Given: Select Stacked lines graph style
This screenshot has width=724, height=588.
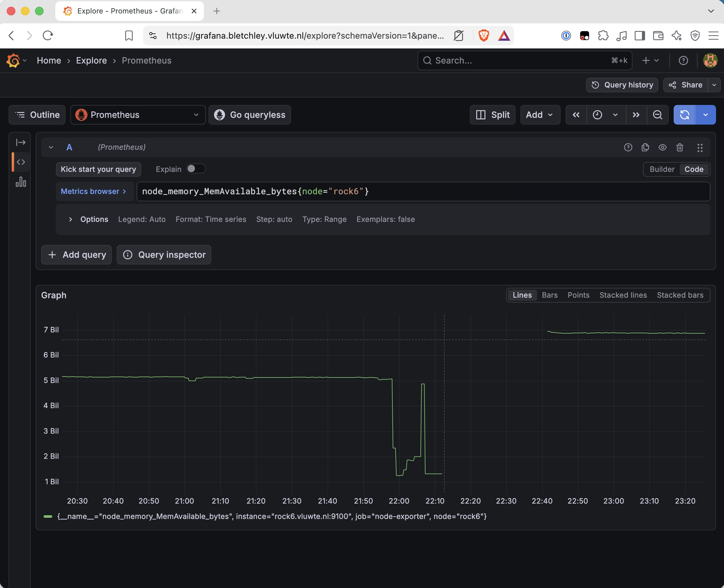Looking at the screenshot, I should (x=623, y=295).
